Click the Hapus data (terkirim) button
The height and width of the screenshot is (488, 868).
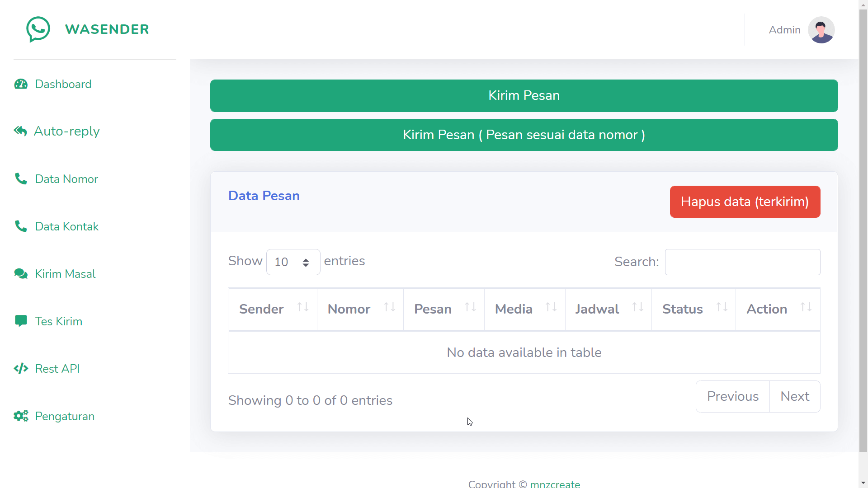tap(745, 202)
